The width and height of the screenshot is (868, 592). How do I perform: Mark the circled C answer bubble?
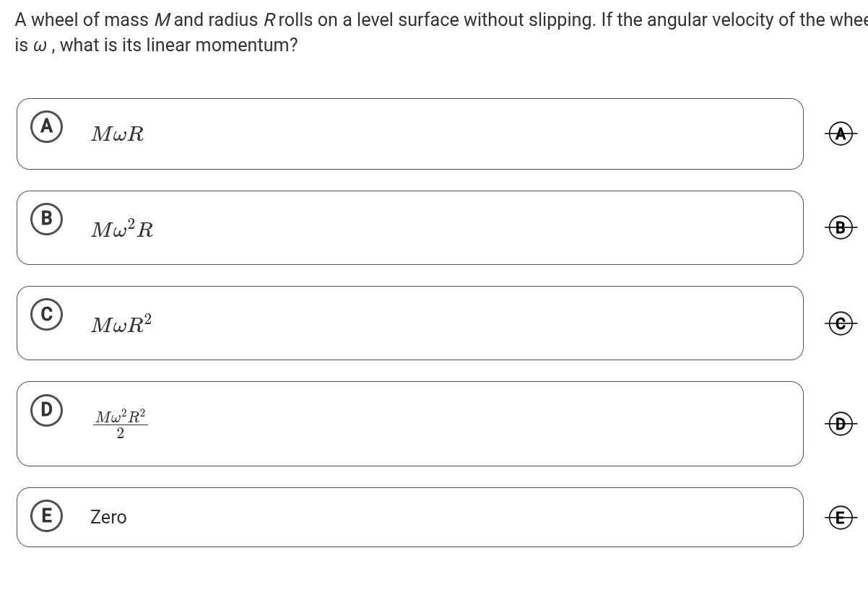(x=46, y=315)
